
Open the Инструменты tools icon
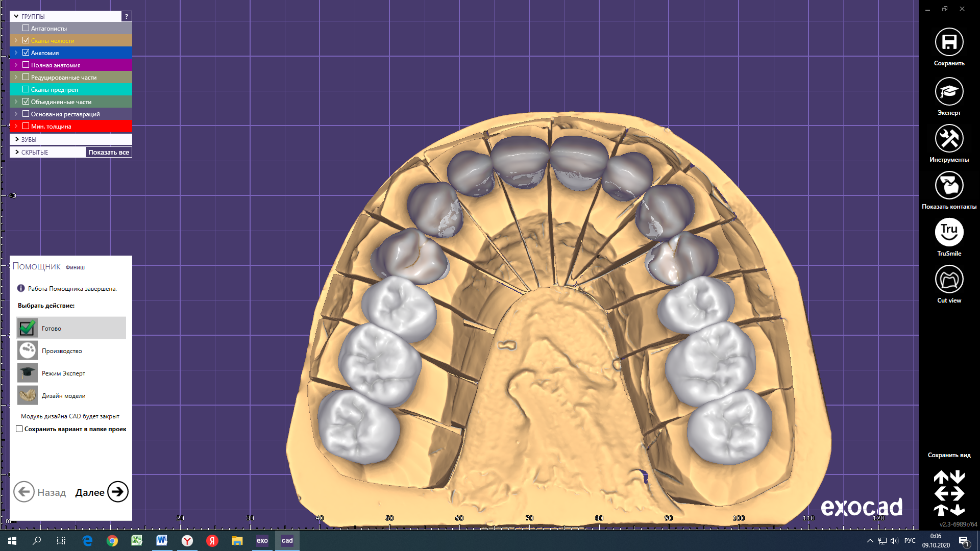point(949,139)
